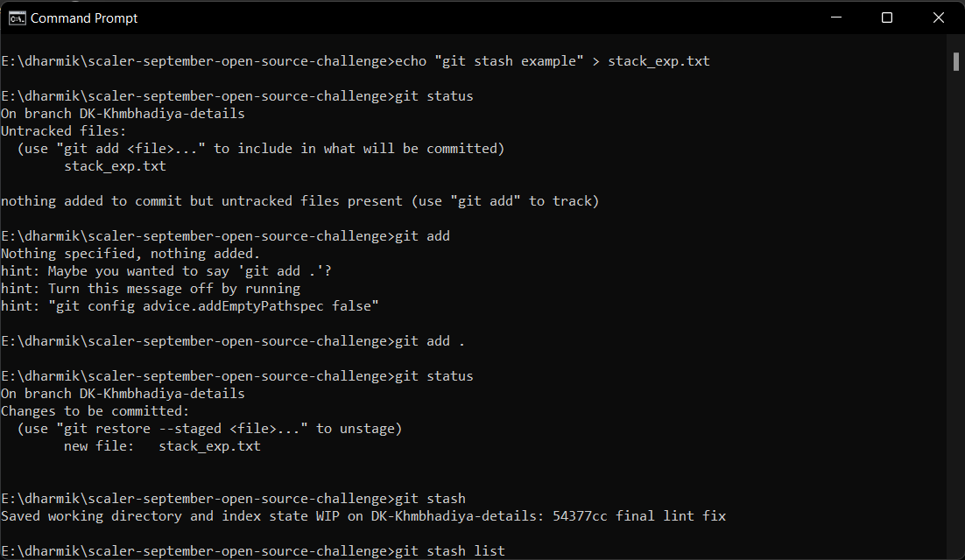Click the minimize button
Screen dimensions: 965x560
point(835,17)
